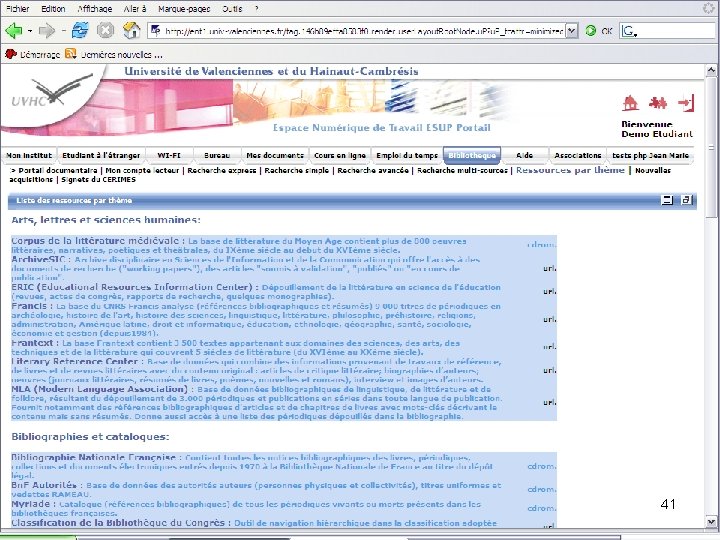
Task: Reload the page with refresh icon
Action: [80, 31]
